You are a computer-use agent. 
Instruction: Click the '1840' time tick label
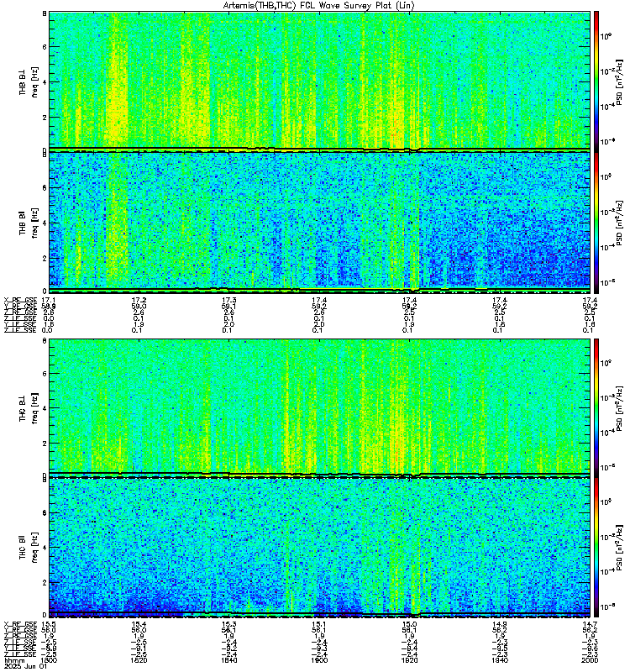[x=228, y=660]
